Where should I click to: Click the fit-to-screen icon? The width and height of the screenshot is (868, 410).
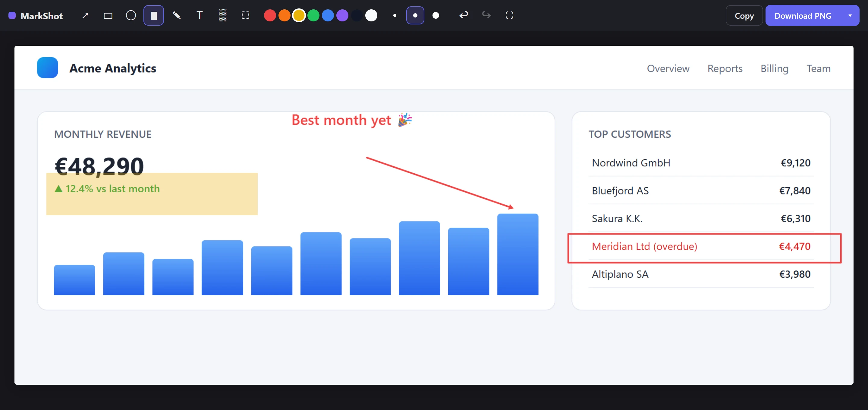509,15
